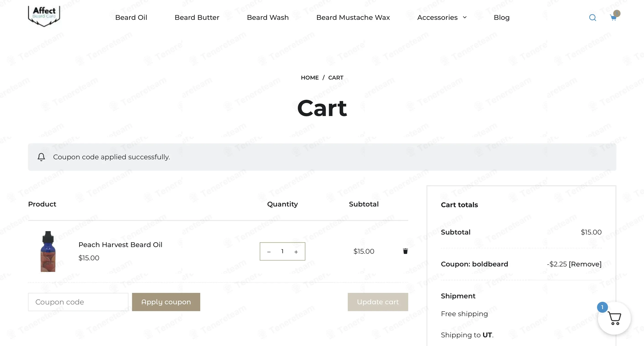Open the floating cart button
Screen dimensions: 644x346
point(614,318)
